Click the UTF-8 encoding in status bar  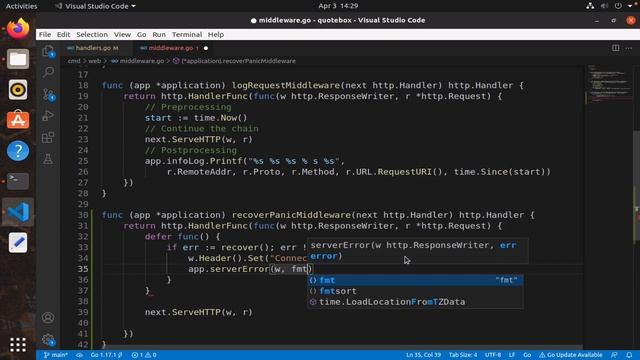click(x=493, y=355)
